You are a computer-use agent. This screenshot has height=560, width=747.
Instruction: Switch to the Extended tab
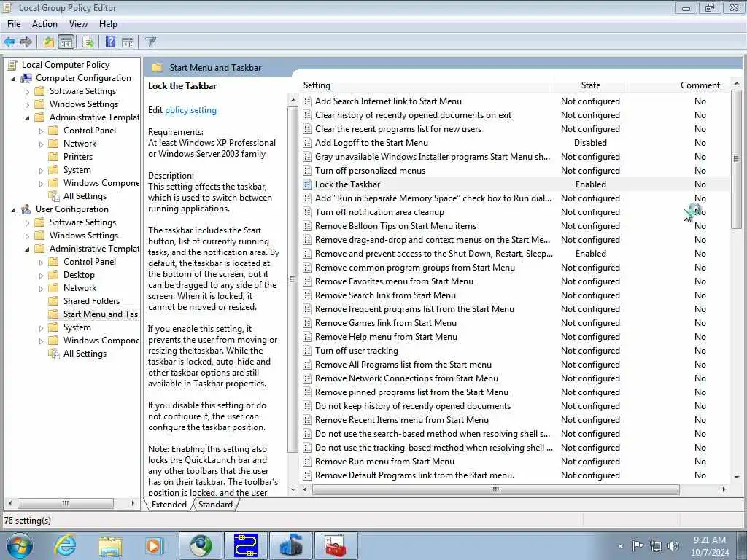pos(169,505)
